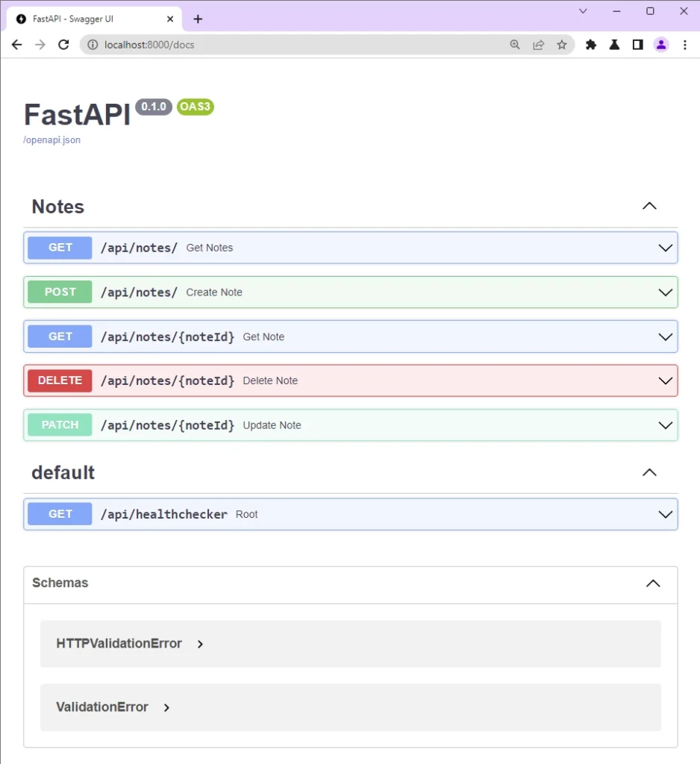The height and width of the screenshot is (764, 700).
Task: Expand GET /api/notes/ Get Notes chevron
Action: tap(666, 248)
